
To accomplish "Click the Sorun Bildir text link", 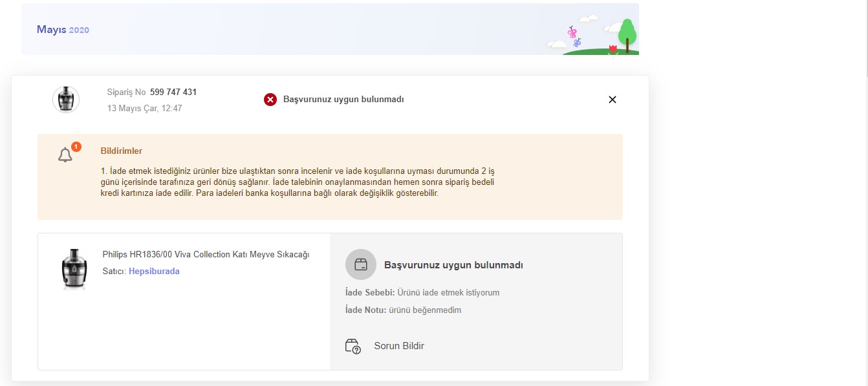I will click(x=398, y=346).
